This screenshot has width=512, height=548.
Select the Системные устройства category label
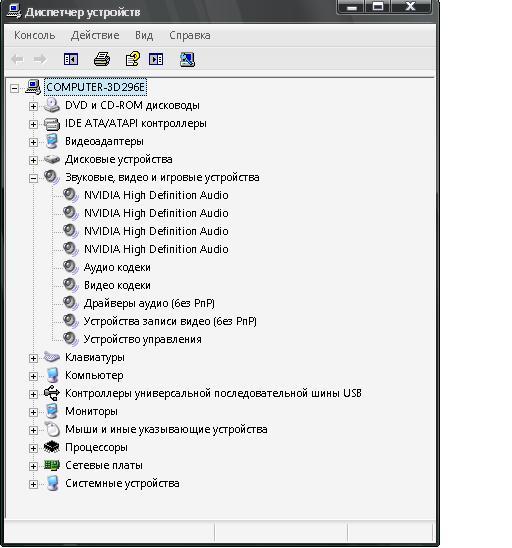(122, 483)
